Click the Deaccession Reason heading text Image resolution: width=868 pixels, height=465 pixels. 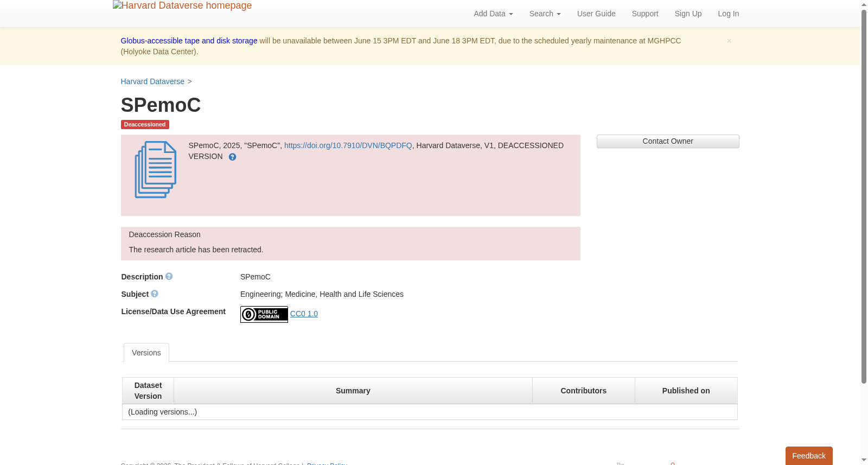(165, 234)
